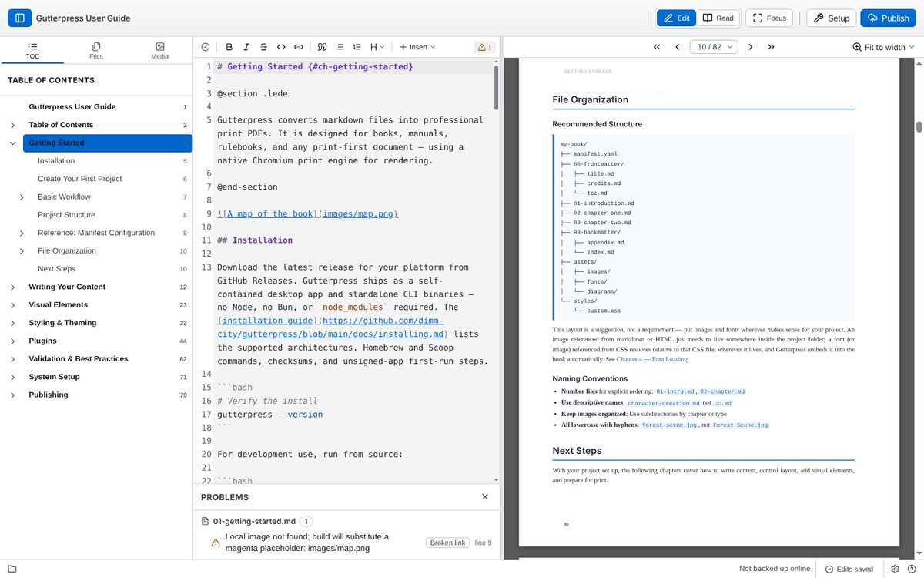Insert a numbered list

point(357,47)
